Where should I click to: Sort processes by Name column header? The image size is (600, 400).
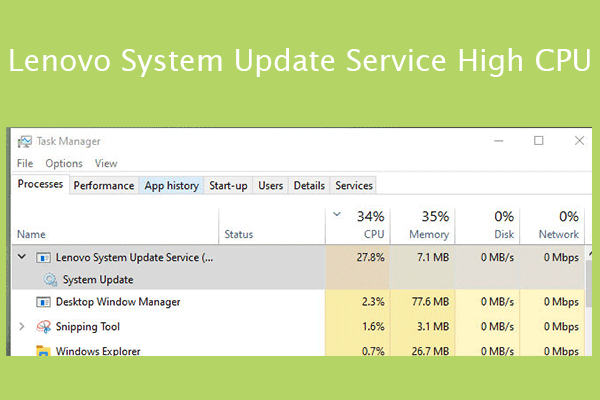[115, 226]
